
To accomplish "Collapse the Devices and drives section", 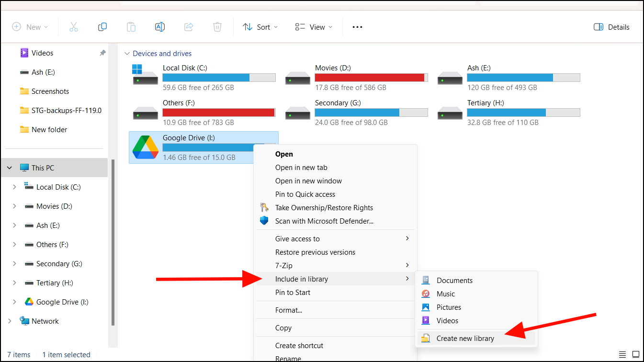I will click(x=127, y=53).
